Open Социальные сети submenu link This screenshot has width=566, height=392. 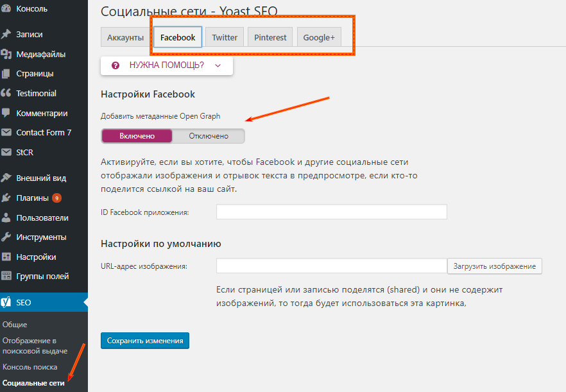[33, 383]
